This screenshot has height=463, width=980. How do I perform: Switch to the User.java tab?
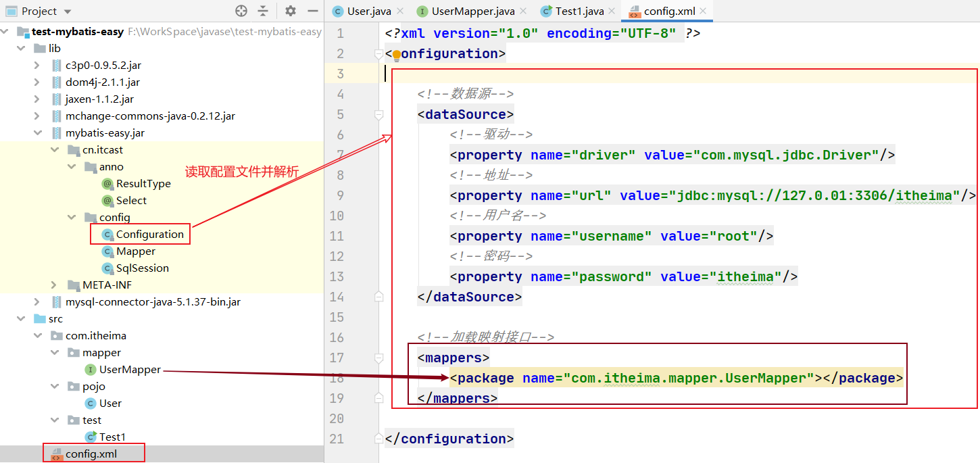point(368,11)
